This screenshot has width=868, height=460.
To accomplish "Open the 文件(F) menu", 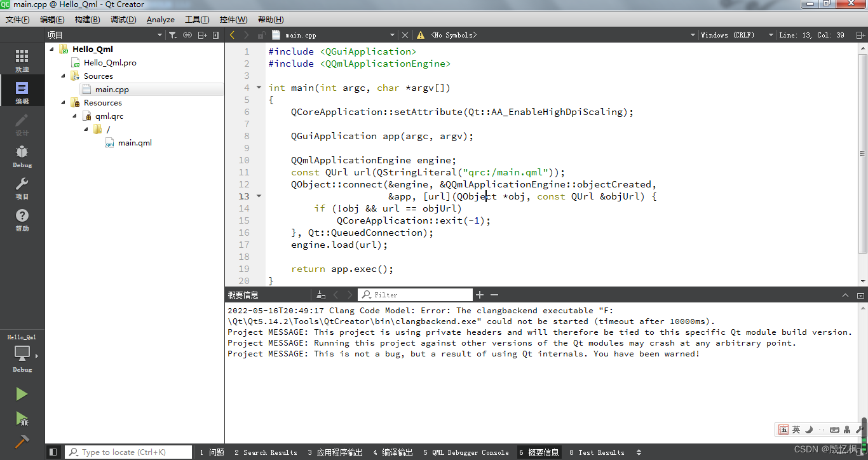I will click(x=18, y=20).
